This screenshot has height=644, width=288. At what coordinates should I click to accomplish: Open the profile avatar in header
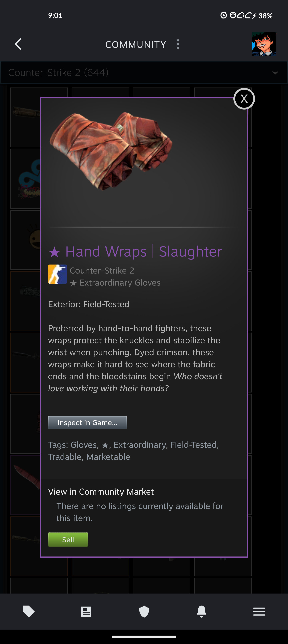point(264,44)
